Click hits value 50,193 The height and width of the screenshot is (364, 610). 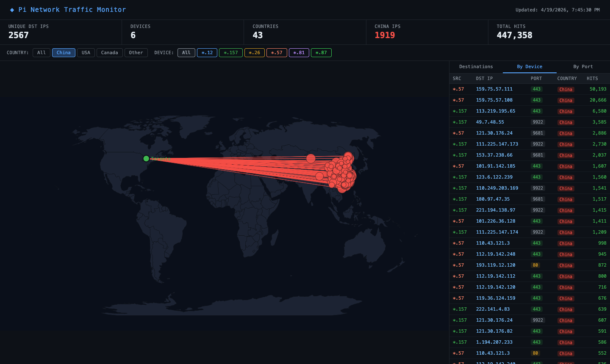coord(598,89)
